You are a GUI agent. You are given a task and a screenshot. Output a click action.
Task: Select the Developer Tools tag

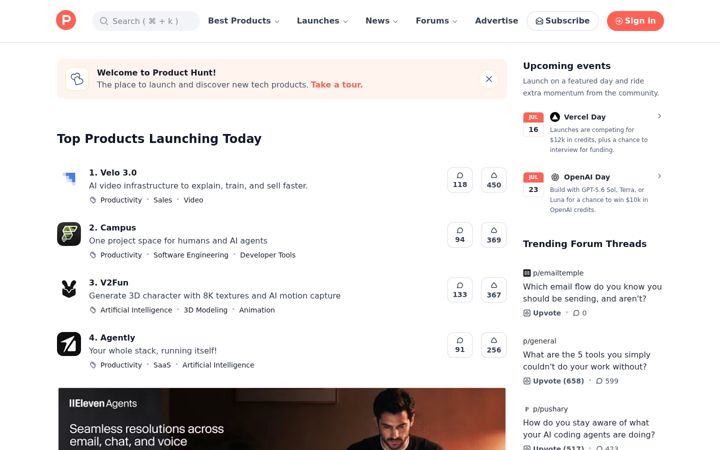click(268, 255)
